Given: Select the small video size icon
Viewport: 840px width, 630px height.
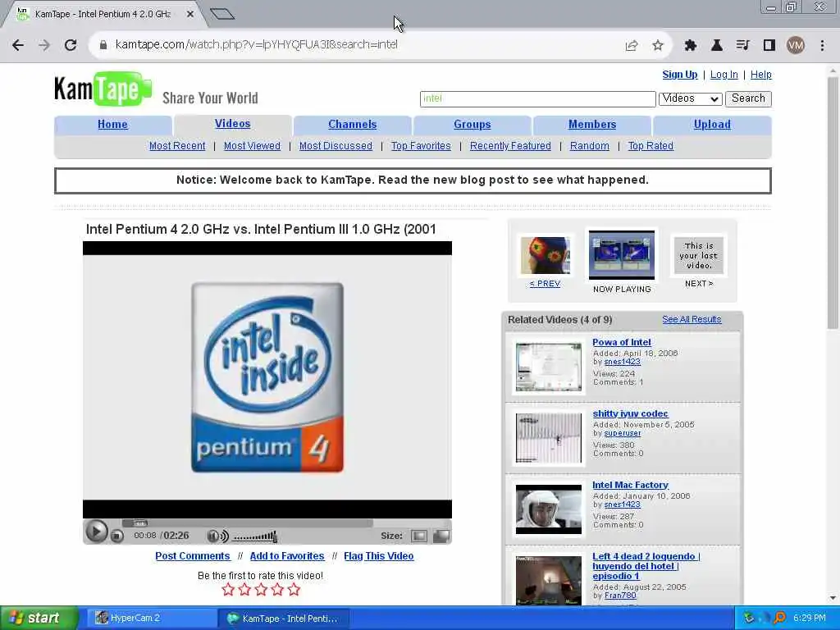Looking at the screenshot, I should pyautogui.click(x=419, y=536).
